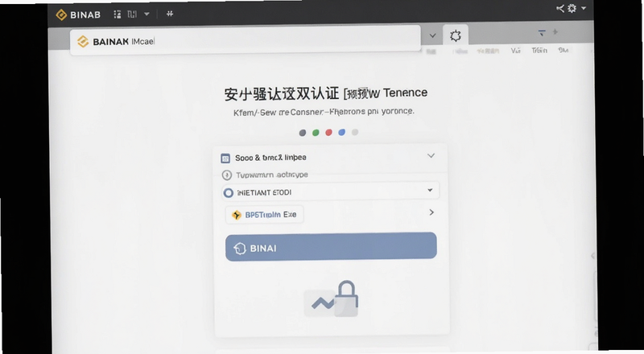644x354 pixels.
Task: Click the calendar icon beside Sooo & brec
Action: coord(225,158)
